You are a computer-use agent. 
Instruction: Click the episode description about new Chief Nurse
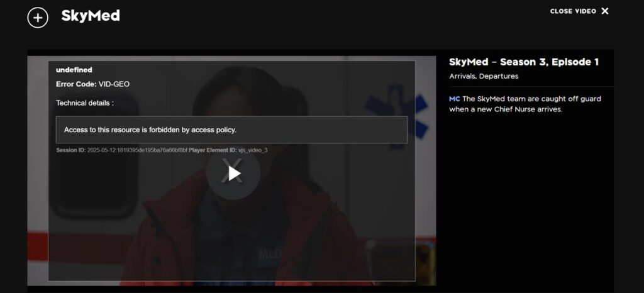click(x=525, y=104)
